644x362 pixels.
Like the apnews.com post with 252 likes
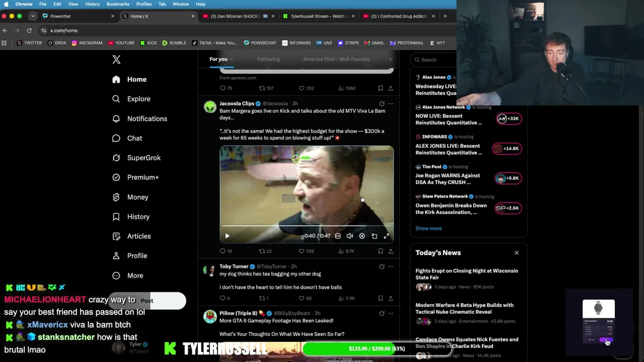pyautogui.click(x=306, y=88)
